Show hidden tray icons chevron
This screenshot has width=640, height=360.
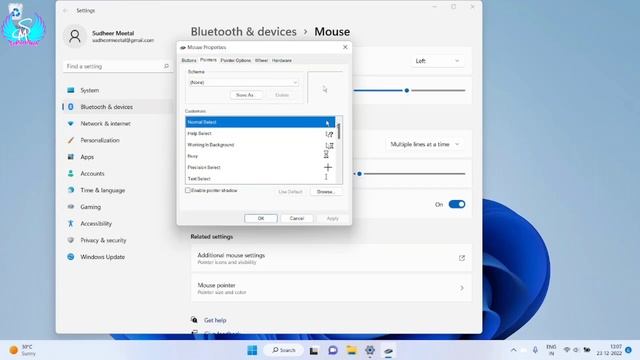pos(513,350)
